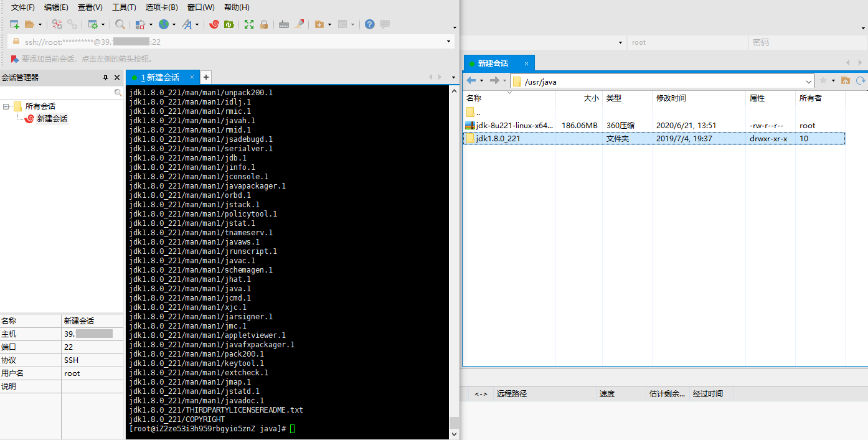Go to home folder in Xftp
The image size is (868, 440).
[846, 80]
